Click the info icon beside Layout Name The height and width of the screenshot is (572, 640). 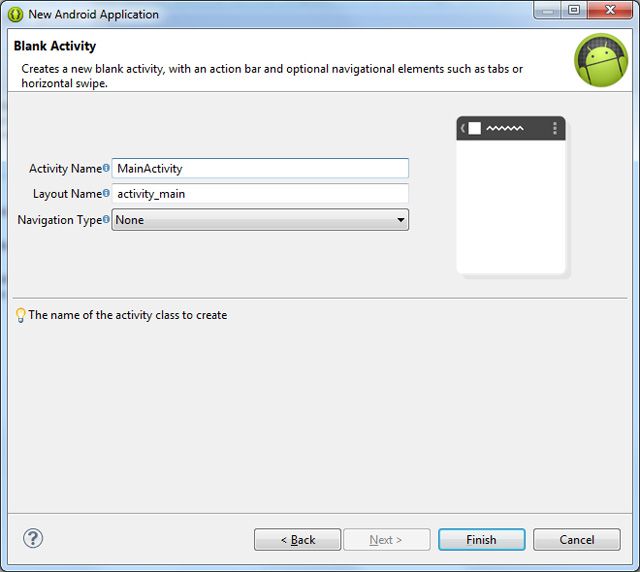tap(106, 193)
